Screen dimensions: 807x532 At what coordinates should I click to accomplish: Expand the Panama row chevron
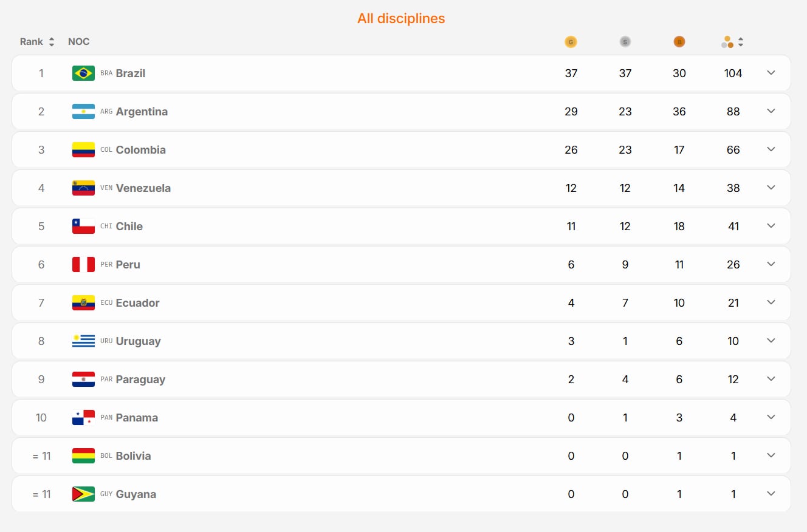(771, 417)
